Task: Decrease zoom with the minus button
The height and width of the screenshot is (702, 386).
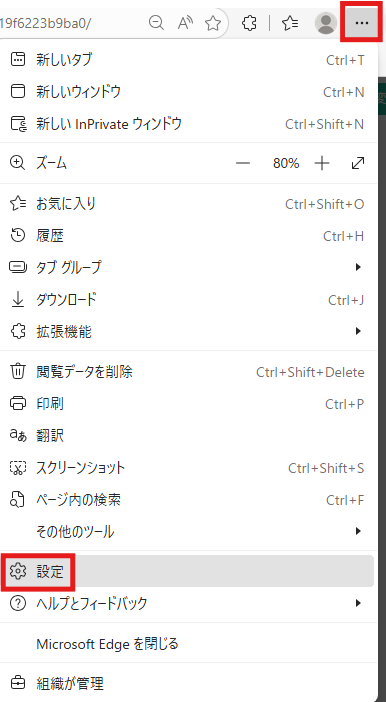Action: click(x=243, y=163)
